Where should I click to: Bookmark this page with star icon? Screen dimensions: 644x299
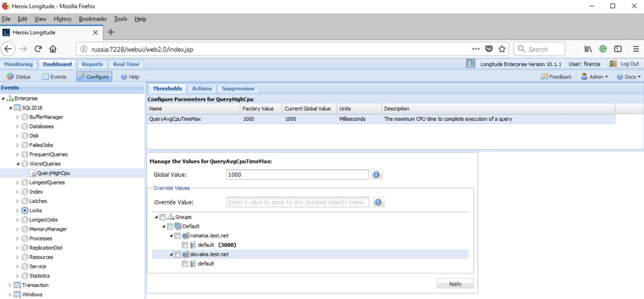pos(502,49)
